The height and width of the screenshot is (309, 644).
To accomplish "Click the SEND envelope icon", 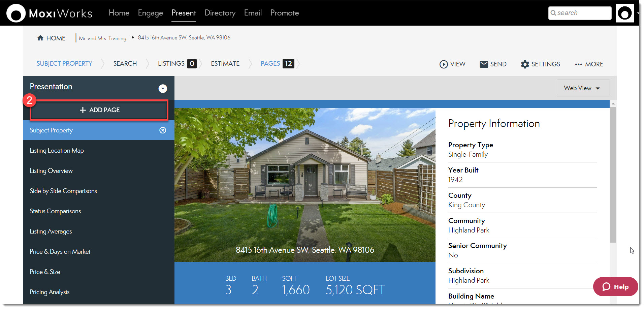I will pos(484,64).
